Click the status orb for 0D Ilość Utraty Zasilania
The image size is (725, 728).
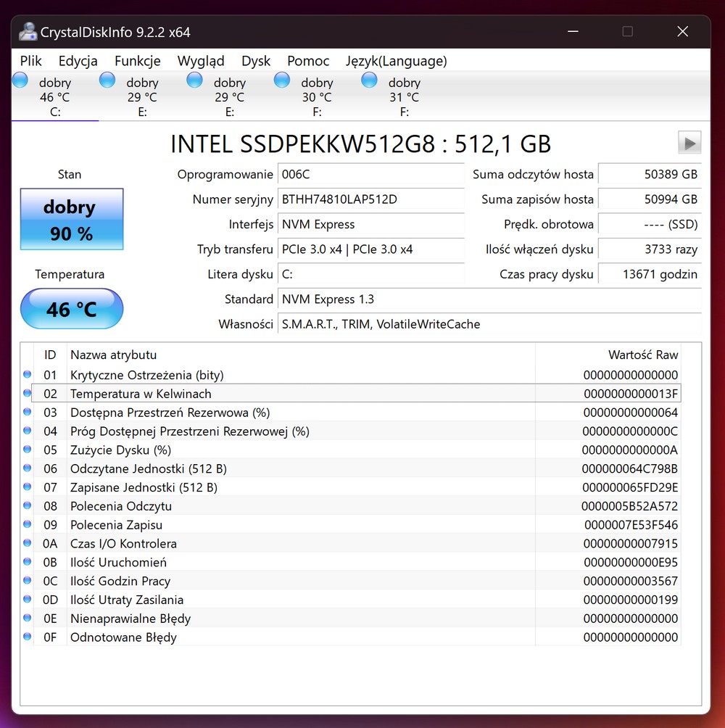[x=28, y=599]
